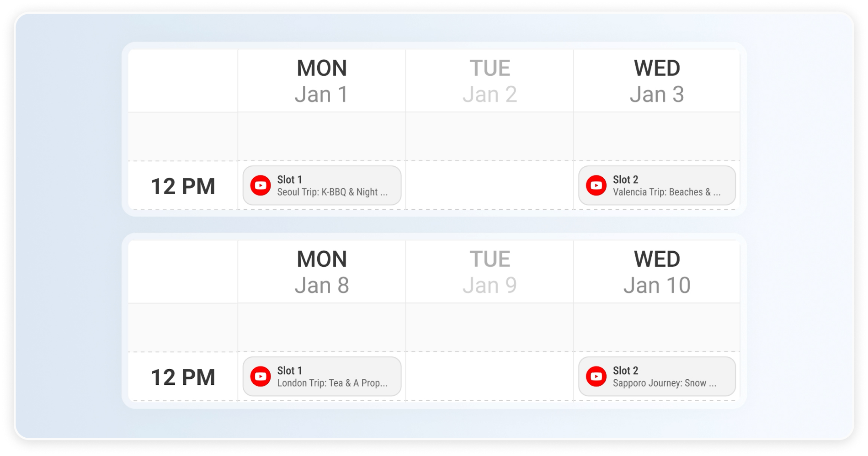
Task: Click empty cell above Seoul Trip slot
Action: [x=322, y=137]
